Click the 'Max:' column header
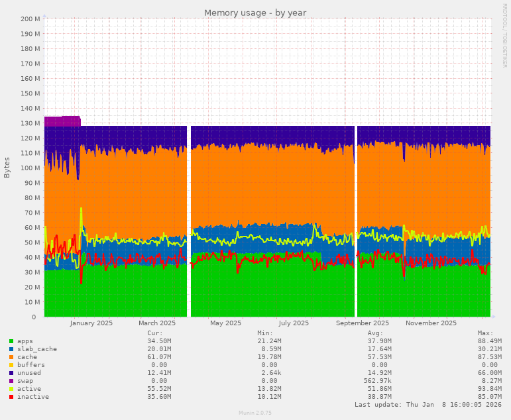Image resolution: width=511 pixels, height=420 pixels. point(486,333)
